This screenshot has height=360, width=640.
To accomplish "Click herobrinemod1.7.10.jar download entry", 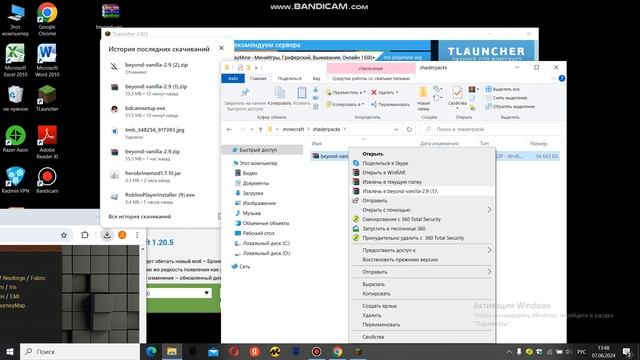I will point(153,173).
